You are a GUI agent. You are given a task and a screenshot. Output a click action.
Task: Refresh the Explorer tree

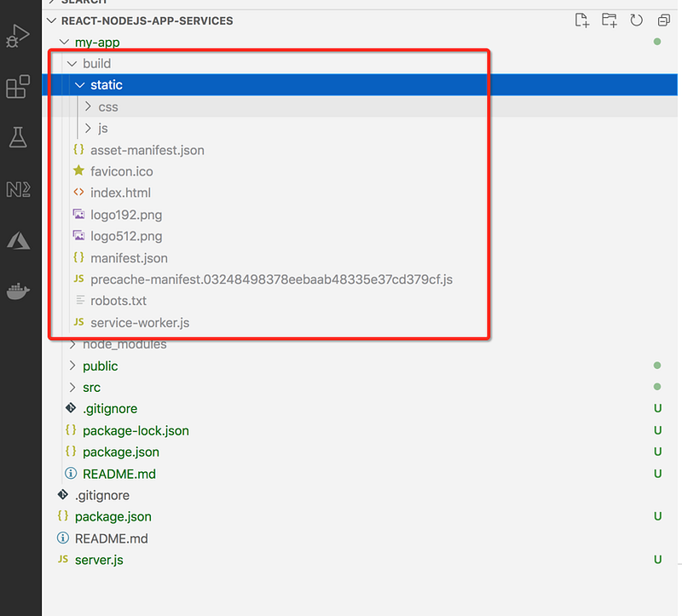636,20
